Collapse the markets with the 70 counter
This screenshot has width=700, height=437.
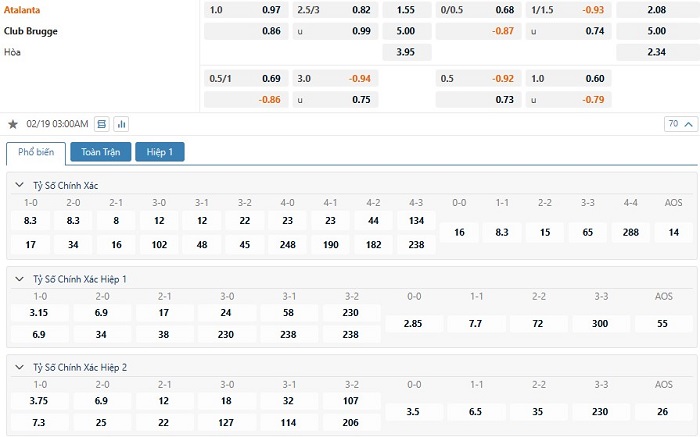tap(679, 124)
